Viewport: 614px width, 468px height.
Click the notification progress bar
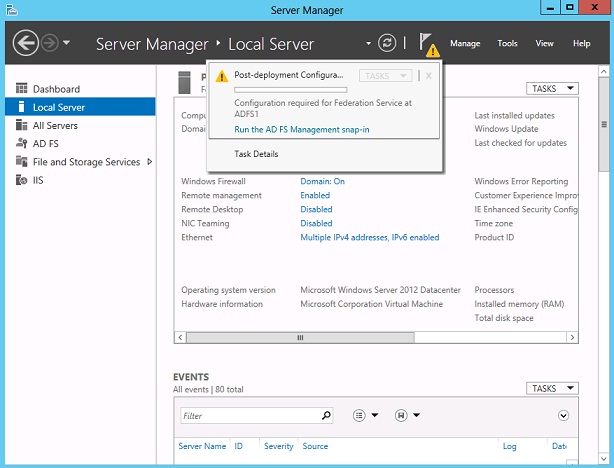click(291, 90)
